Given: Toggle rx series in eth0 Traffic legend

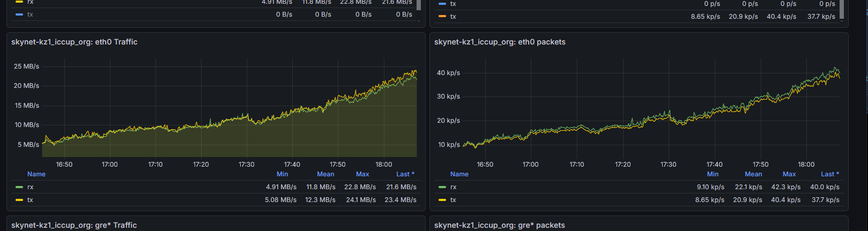Looking at the screenshot, I should point(31,187).
